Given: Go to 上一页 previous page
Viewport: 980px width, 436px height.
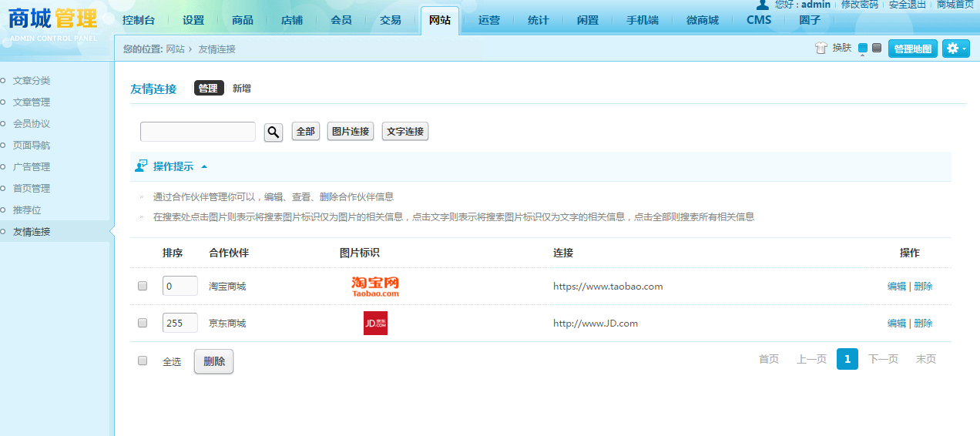Looking at the screenshot, I should 812,360.
